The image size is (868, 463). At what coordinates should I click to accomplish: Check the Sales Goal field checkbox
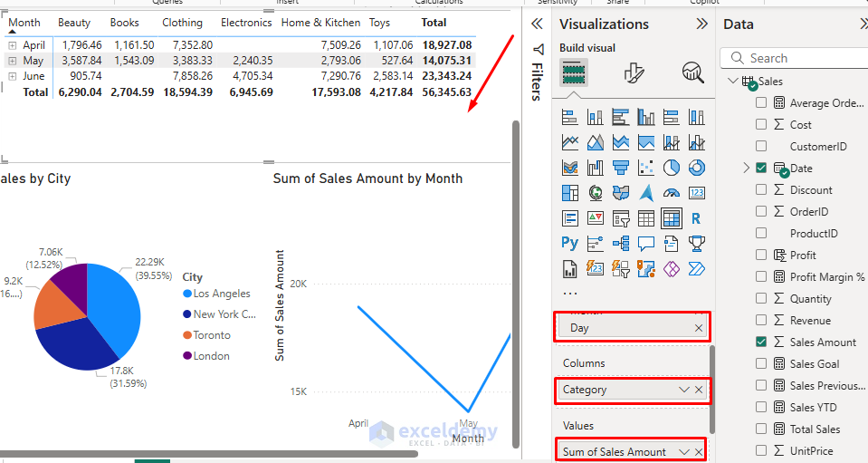(x=761, y=363)
